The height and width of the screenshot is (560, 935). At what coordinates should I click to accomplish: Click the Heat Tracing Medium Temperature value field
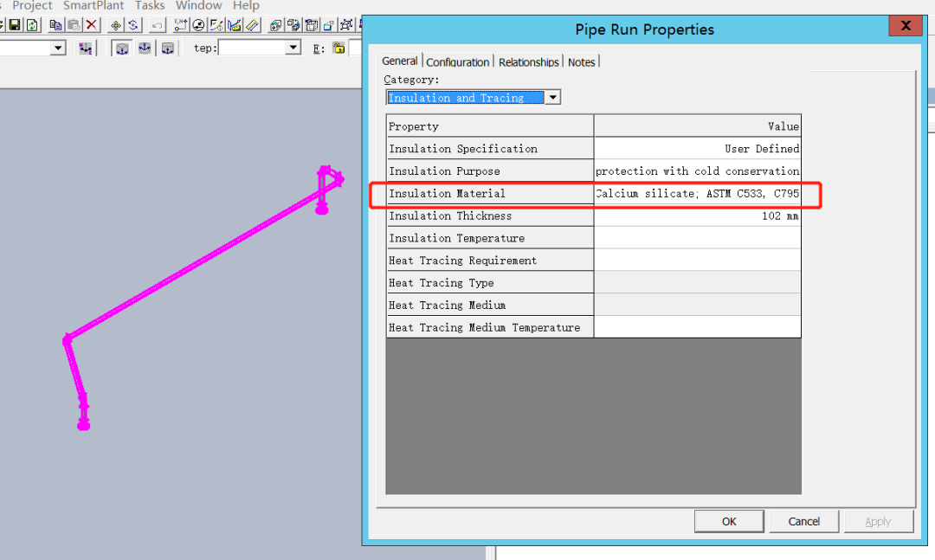[697, 327]
